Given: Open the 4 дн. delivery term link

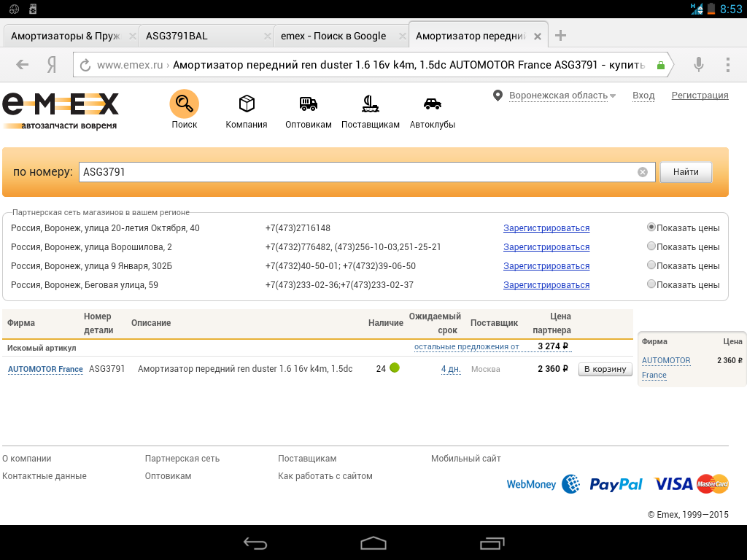Looking at the screenshot, I should pyautogui.click(x=451, y=369).
